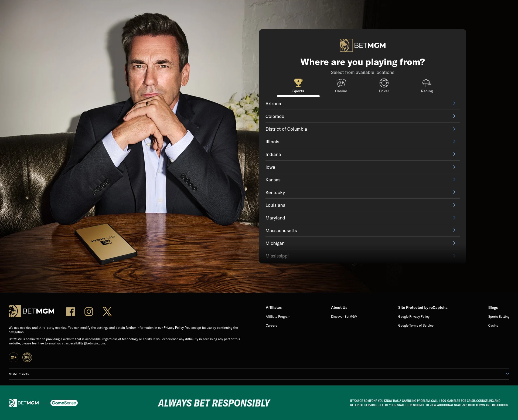
Task: Click the chevron arrow beside Colorado
Action: coord(454,116)
